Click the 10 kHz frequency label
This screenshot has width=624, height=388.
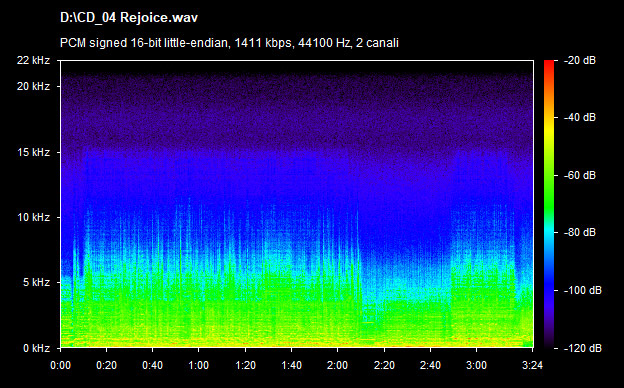[x=33, y=217]
